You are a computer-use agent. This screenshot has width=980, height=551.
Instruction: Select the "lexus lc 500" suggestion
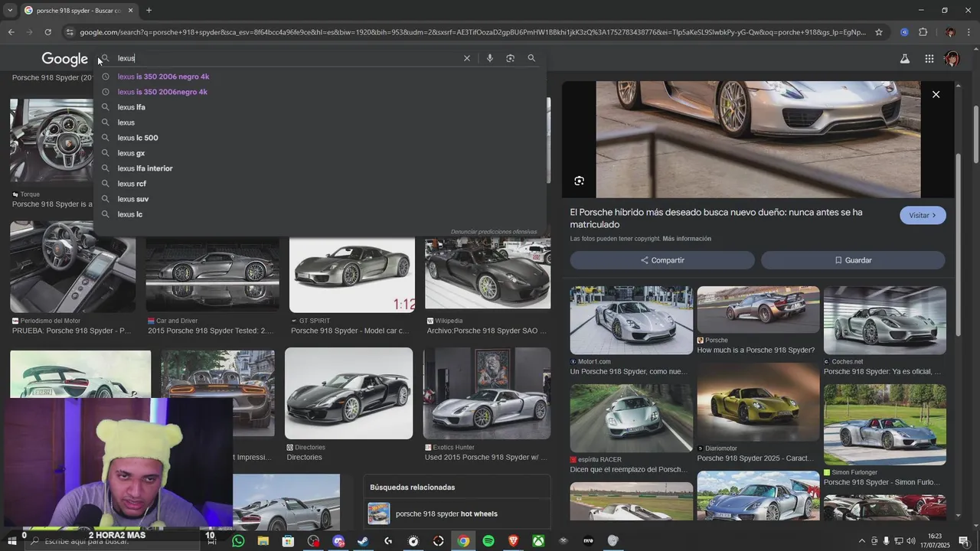(138, 138)
